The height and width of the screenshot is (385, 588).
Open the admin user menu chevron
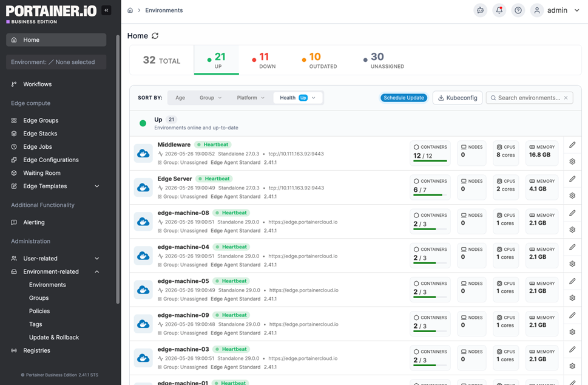(x=576, y=10)
